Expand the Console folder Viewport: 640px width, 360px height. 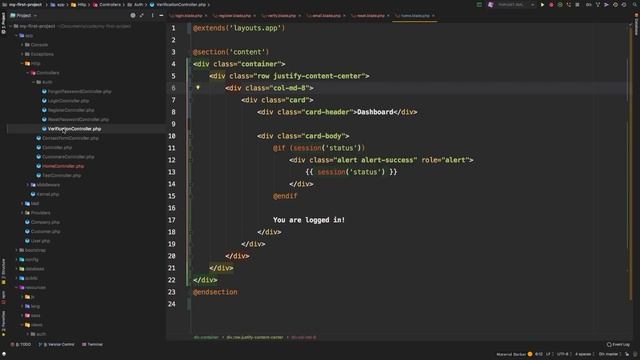pos(22,45)
